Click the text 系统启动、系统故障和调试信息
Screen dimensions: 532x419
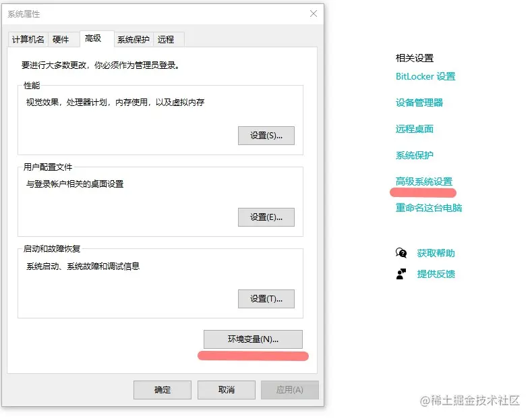(83, 267)
